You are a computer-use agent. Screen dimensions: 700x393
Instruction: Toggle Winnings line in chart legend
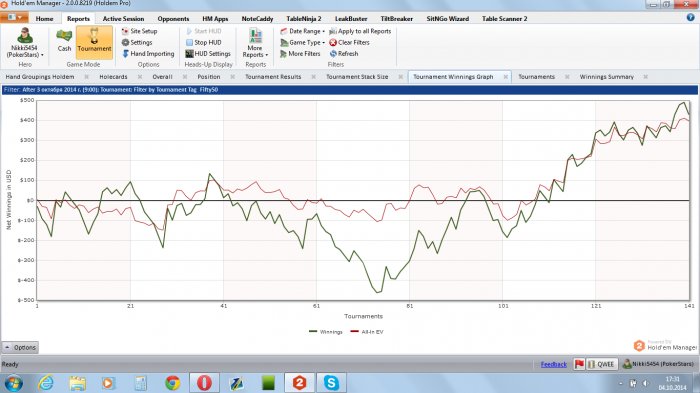[325, 332]
